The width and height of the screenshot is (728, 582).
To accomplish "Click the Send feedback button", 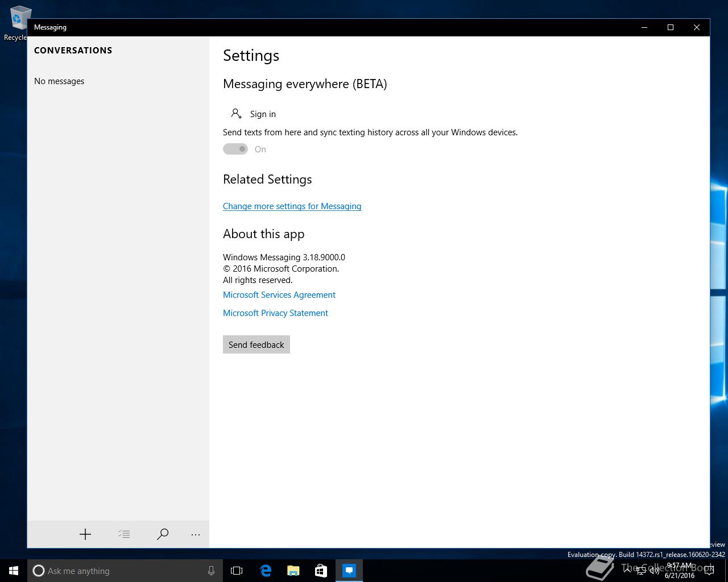I will click(x=257, y=344).
